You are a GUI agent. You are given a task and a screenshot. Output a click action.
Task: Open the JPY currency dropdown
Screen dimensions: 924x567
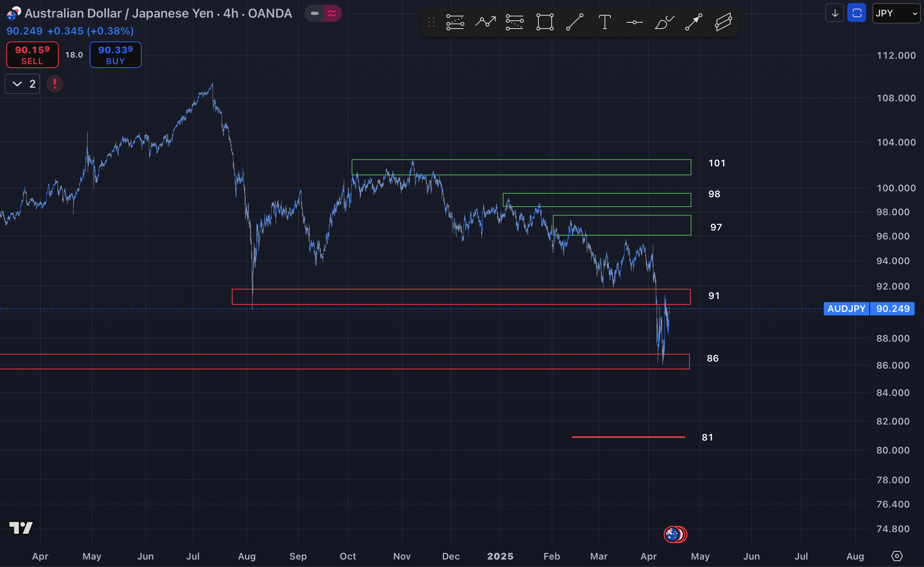coord(896,13)
